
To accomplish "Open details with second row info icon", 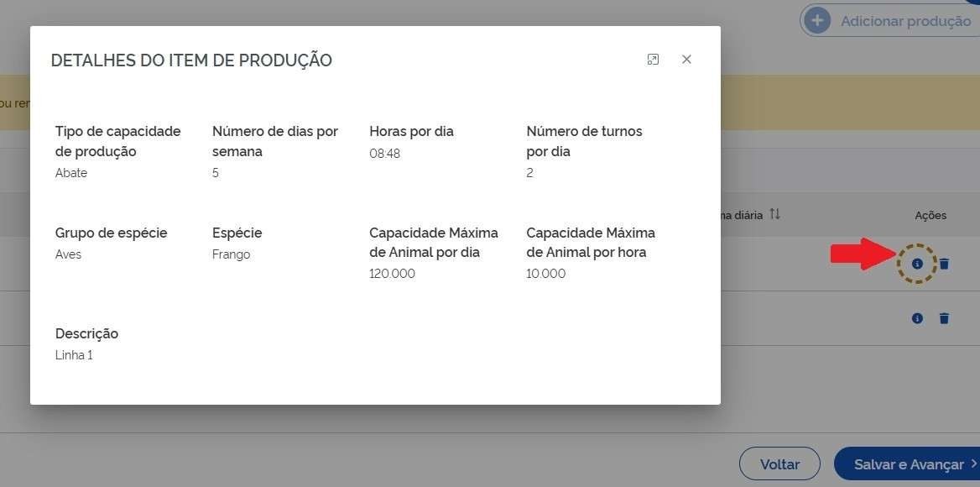I will (x=917, y=318).
